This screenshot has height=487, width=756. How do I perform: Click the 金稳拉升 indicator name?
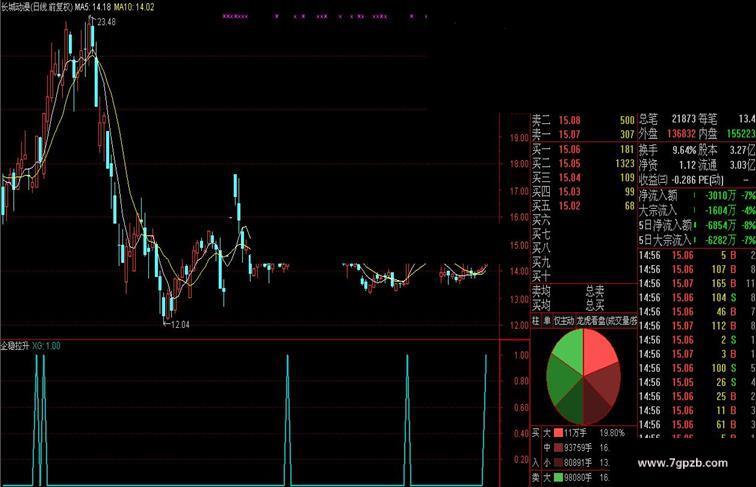(15, 346)
